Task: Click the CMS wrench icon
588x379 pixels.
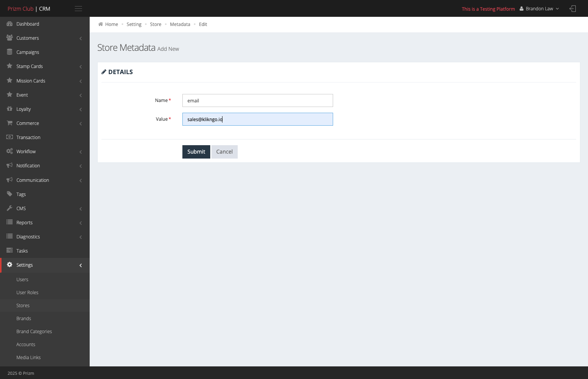Action: [10, 208]
